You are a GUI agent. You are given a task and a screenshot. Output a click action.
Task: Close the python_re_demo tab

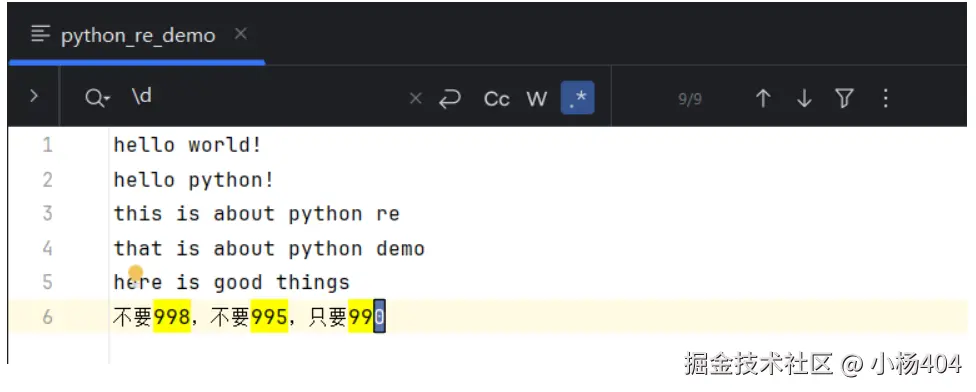pos(240,34)
